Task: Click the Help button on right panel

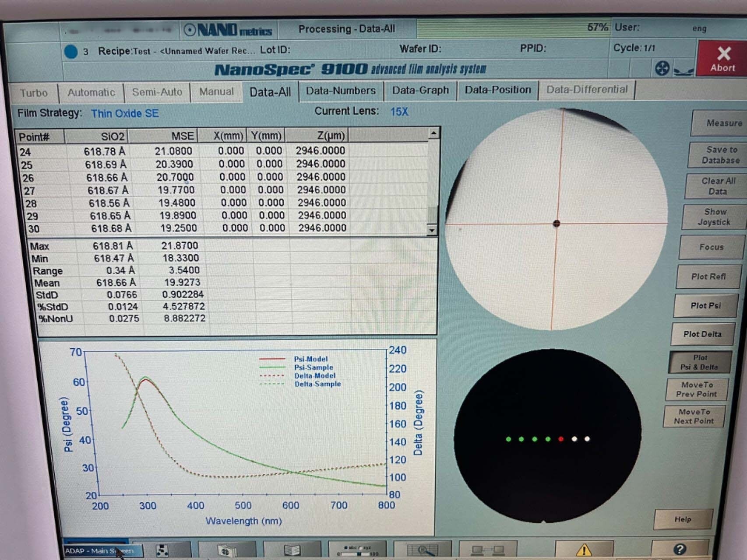Action: click(683, 519)
